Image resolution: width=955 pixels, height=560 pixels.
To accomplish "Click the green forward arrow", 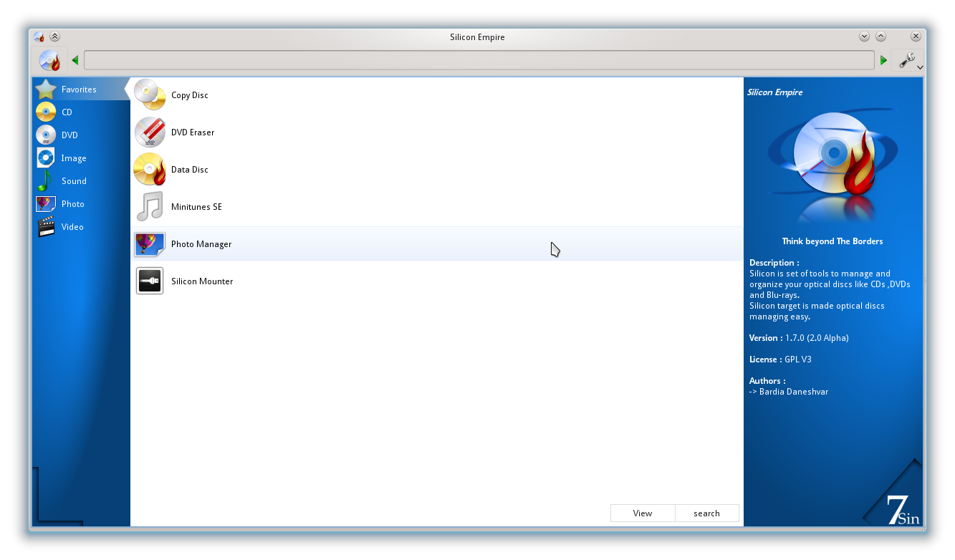I will (883, 61).
